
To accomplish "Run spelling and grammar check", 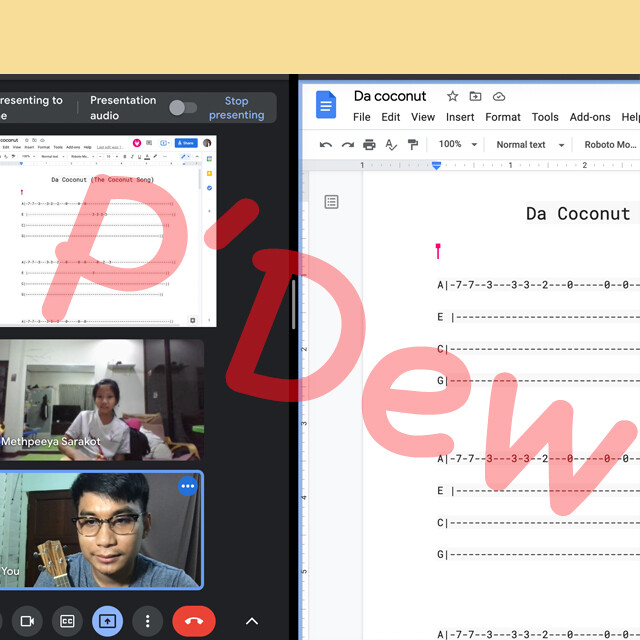I will point(391,145).
